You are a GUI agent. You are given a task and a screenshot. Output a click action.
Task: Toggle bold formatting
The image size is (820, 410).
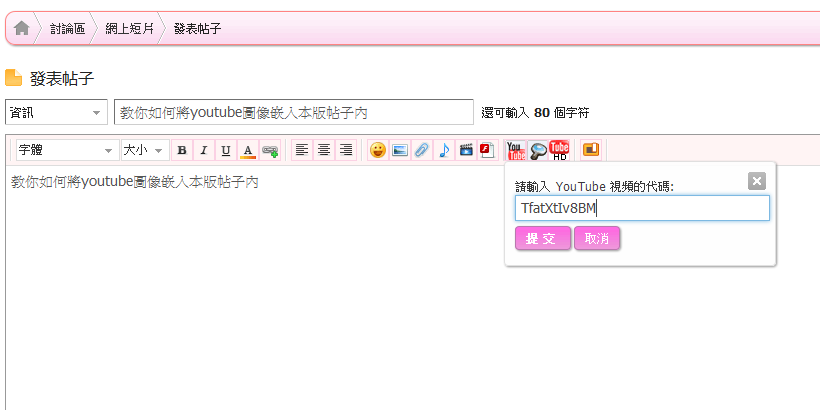pyautogui.click(x=182, y=151)
